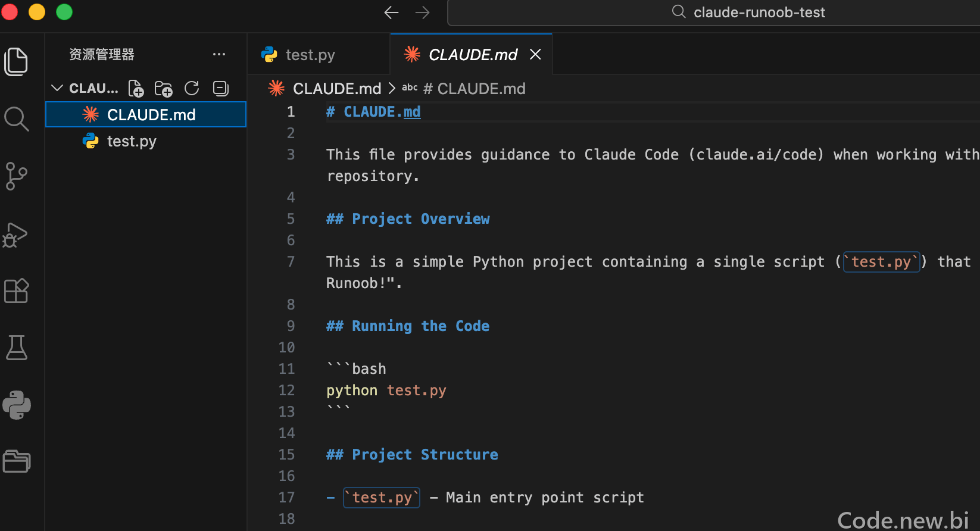Click the `test.py` code span on line 7

point(881,262)
